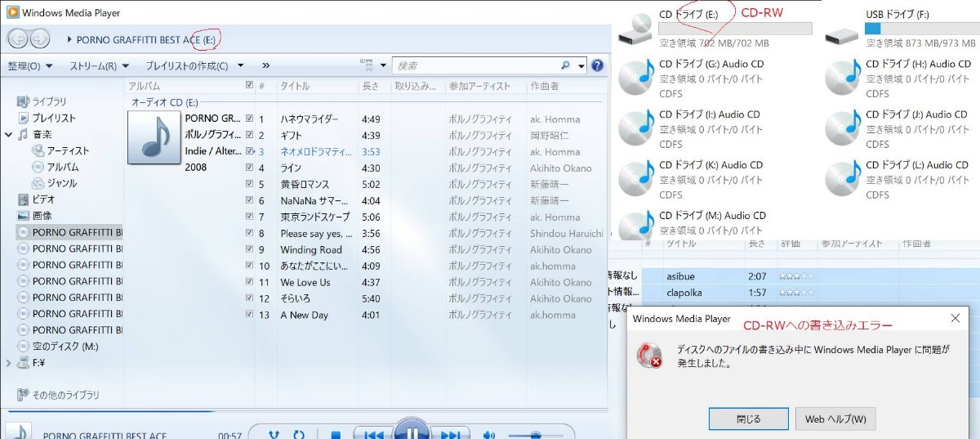Collapse the 音楽 tree node
This screenshot has height=439, width=980.
tap(8, 134)
